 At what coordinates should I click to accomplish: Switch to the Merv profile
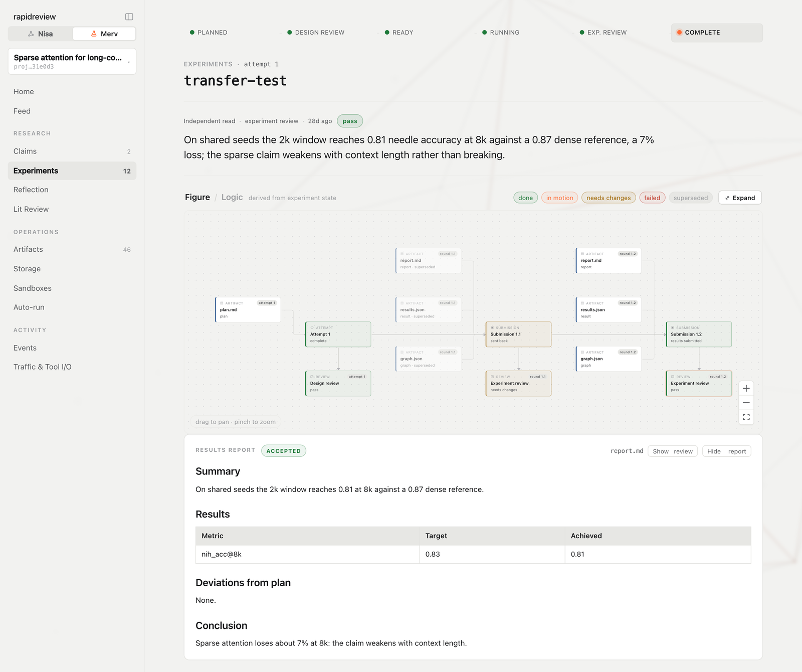coord(104,34)
